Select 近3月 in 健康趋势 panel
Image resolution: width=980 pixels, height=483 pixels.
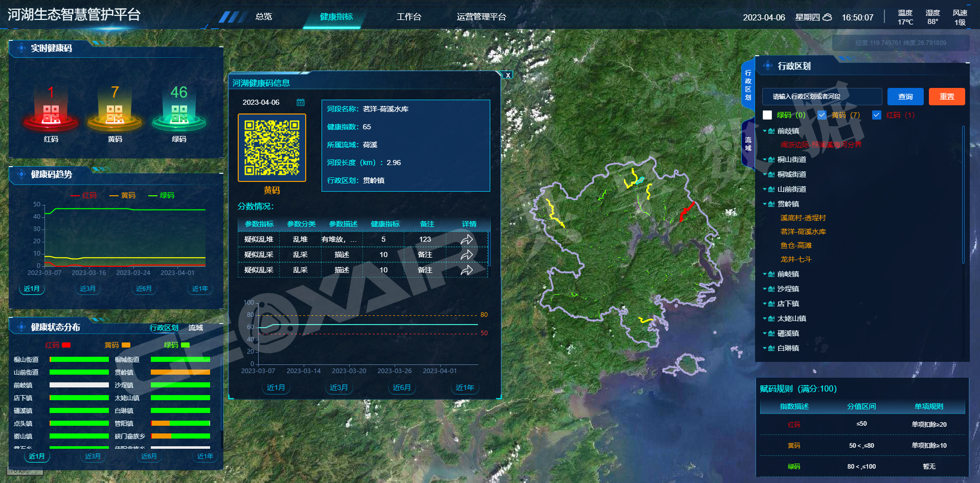click(87, 289)
